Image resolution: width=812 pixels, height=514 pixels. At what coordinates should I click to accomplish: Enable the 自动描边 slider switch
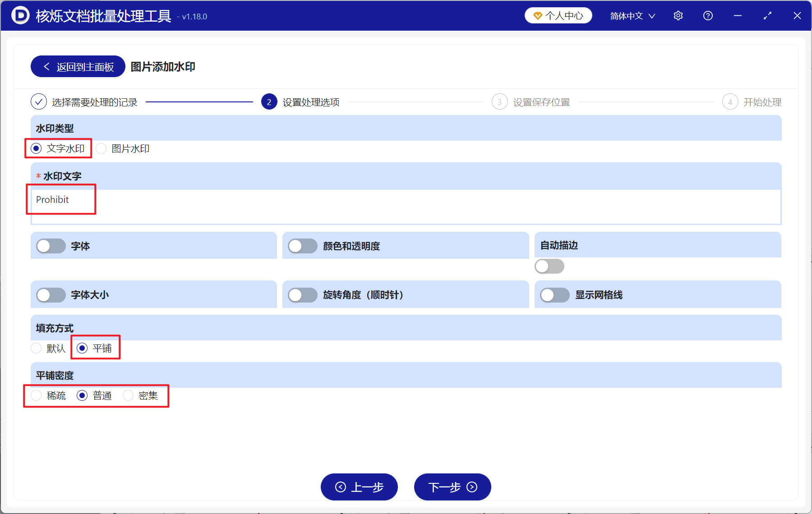pos(549,266)
